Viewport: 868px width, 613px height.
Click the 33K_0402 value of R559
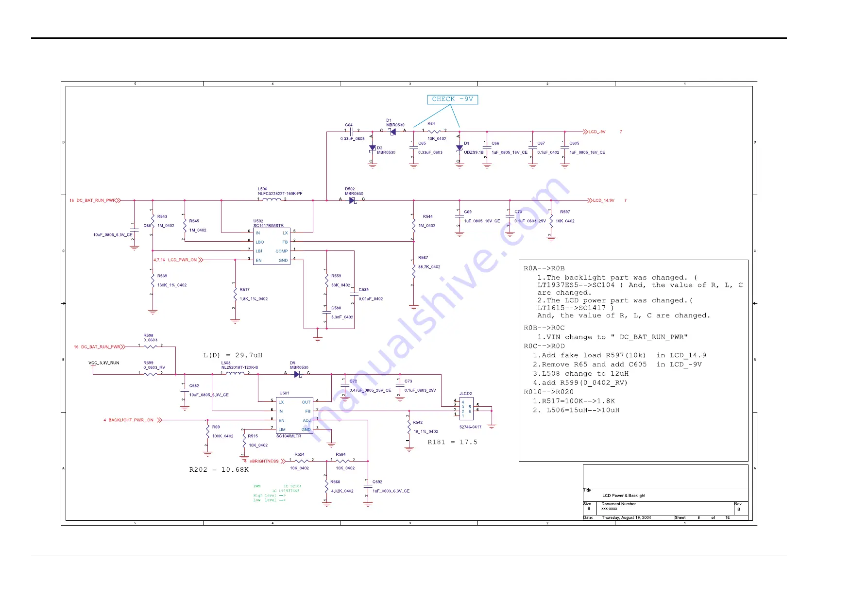pos(340,285)
